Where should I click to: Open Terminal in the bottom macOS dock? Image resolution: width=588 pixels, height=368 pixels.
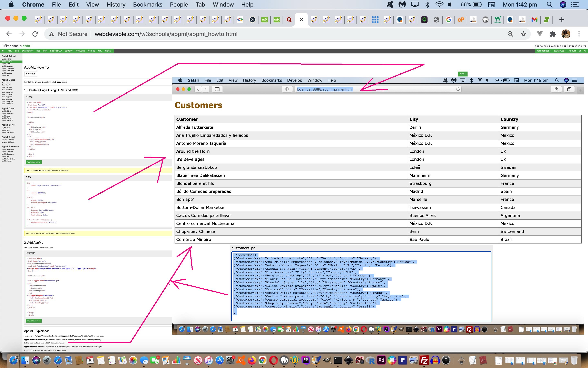(x=338, y=360)
